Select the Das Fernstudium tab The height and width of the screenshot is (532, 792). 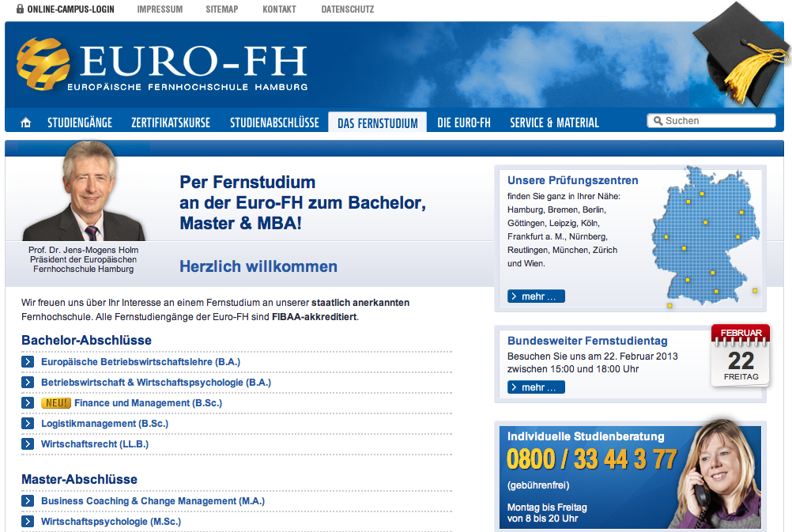pos(377,123)
